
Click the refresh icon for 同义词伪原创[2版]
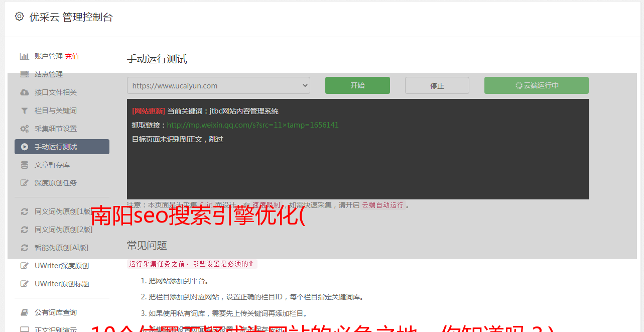[24, 230]
